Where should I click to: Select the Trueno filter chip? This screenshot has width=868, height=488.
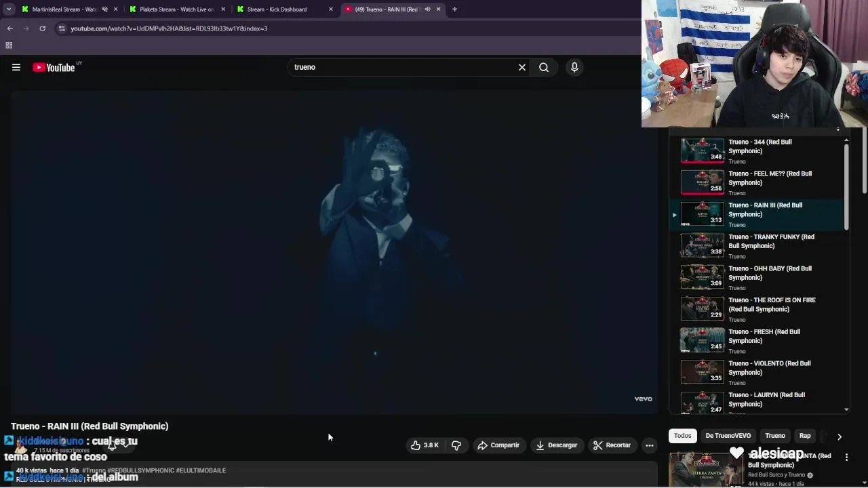click(x=775, y=436)
